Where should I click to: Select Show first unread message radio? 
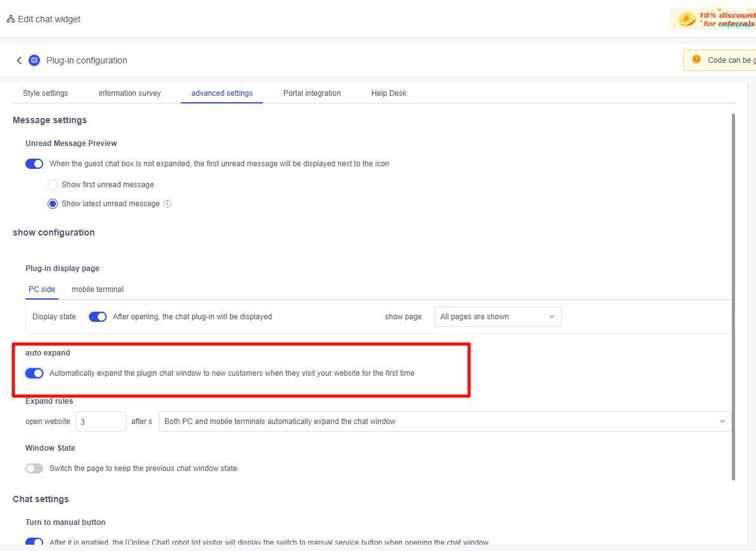coord(53,185)
